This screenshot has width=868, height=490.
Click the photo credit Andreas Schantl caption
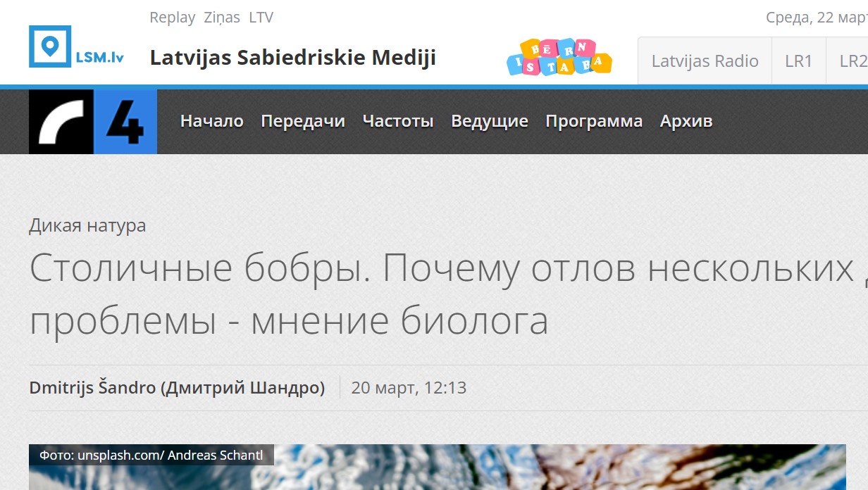click(x=151, y=455)
